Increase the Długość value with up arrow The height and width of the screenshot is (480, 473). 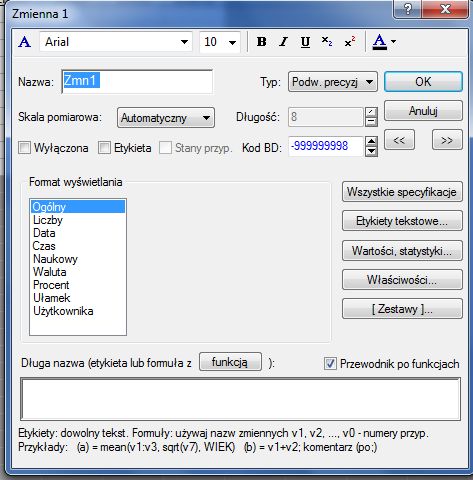tap(371, 112)
